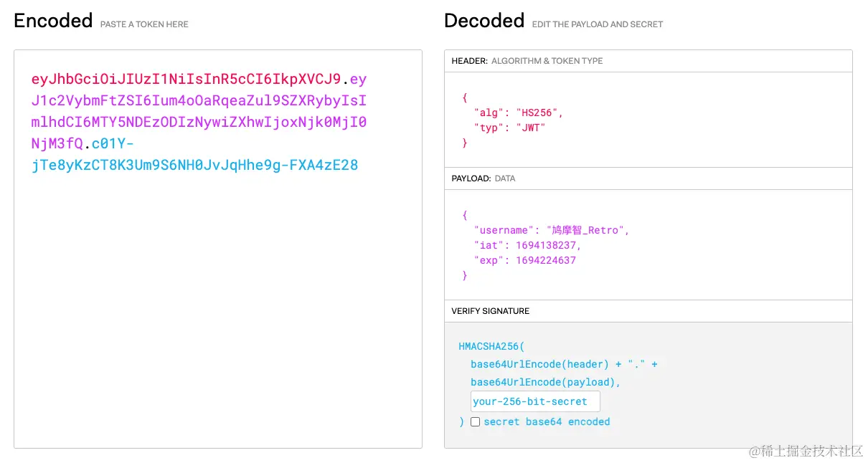Image resolution: width=868 pixels, height=463 pixels.
Task: Click the PAYLOAD: DATA section label
Action: point(483,178)
